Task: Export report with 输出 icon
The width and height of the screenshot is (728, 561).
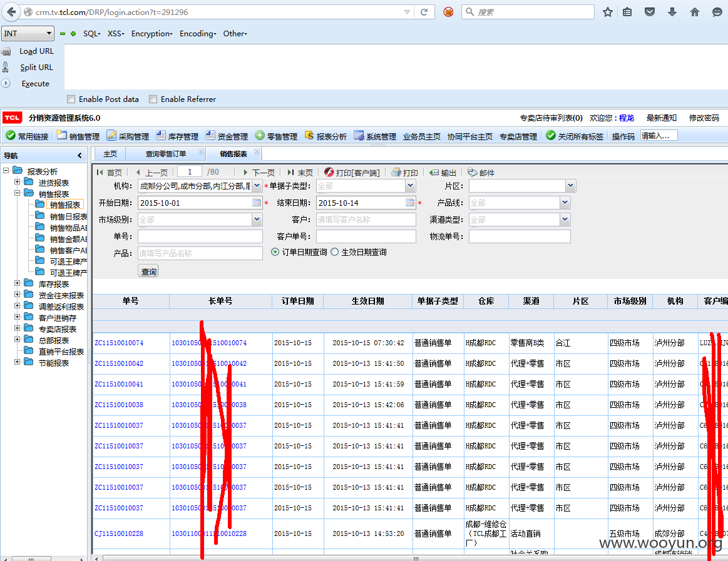Action: pos(434,172)
